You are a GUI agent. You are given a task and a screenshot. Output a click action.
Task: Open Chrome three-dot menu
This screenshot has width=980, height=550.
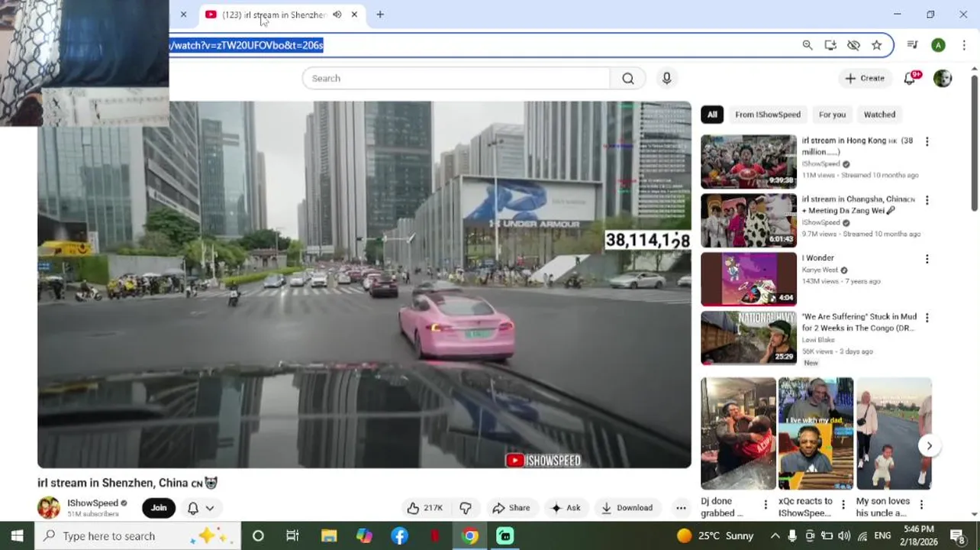[x=965, y=45]
